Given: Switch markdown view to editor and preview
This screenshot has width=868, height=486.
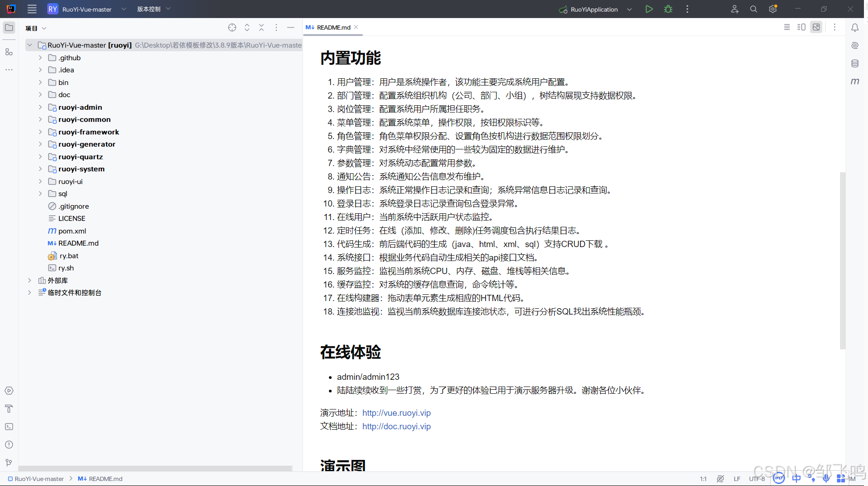Looking at the screenshot, I should click(801, 27).
